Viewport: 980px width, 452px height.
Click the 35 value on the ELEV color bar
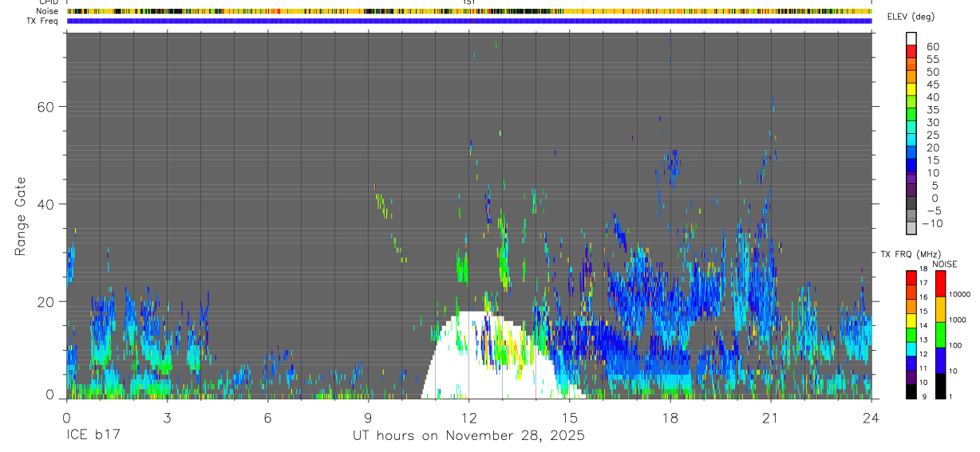(x=932, y=110)
